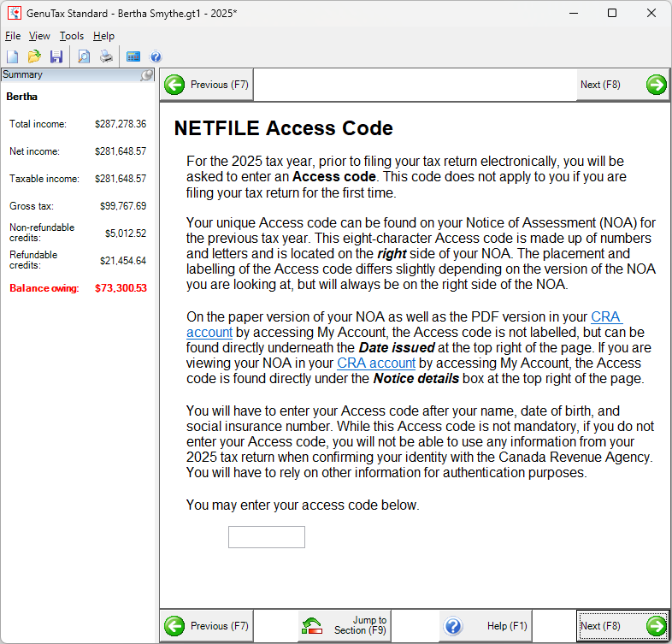Viewport: 672px width, 644px height.
Task: Click the Print Preview magnifier icon
Action: (84, 56)
